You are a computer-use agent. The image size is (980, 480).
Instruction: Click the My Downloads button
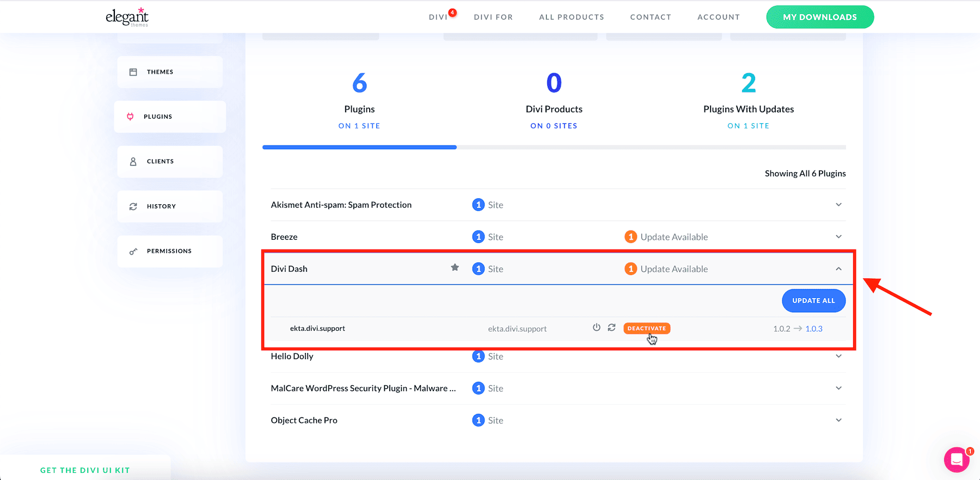pyautogui.click(x=819, y=17)
